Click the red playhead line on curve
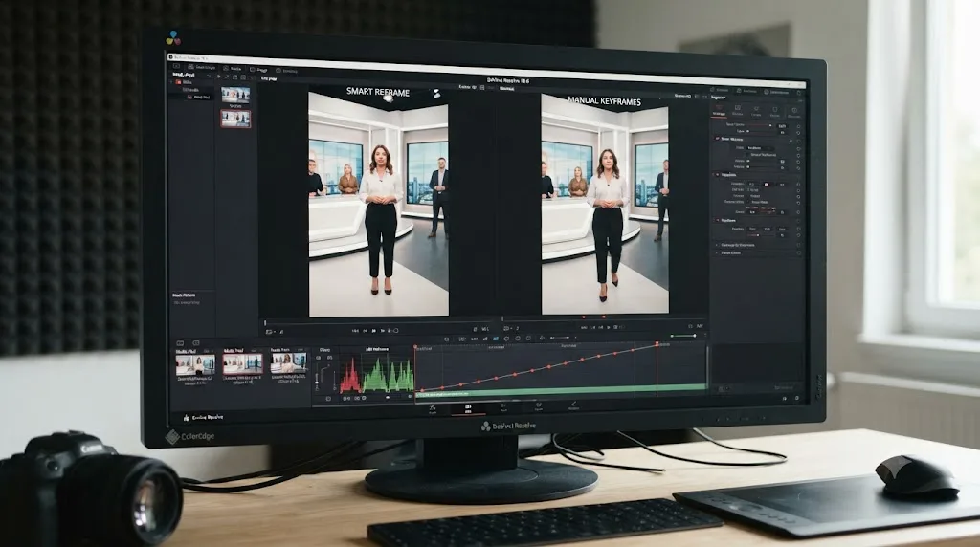This screenshot has height=547, width=980. pos(657,368)
